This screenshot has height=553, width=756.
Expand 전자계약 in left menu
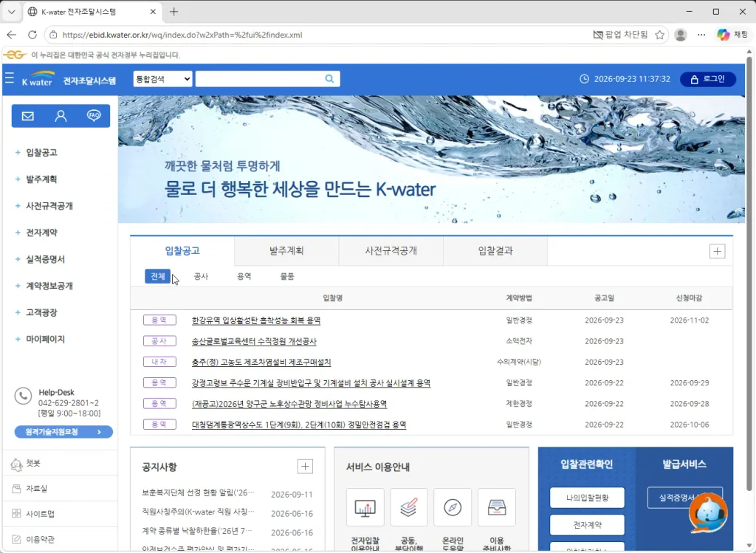coord(41,233)
